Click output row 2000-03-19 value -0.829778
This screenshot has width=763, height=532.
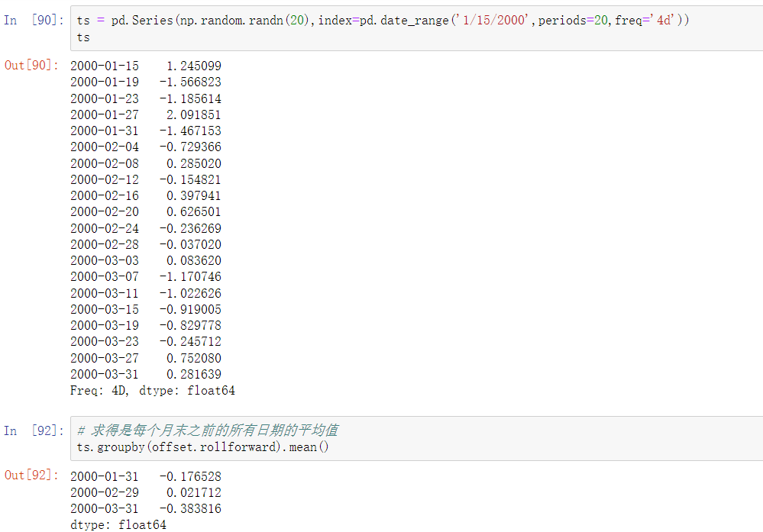tap(146, 325)
